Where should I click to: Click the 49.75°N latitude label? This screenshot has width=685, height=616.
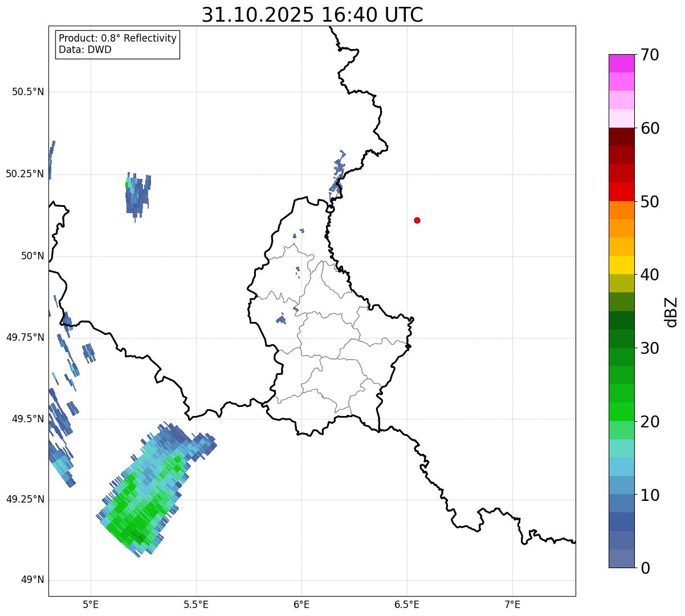pos(25,337)
